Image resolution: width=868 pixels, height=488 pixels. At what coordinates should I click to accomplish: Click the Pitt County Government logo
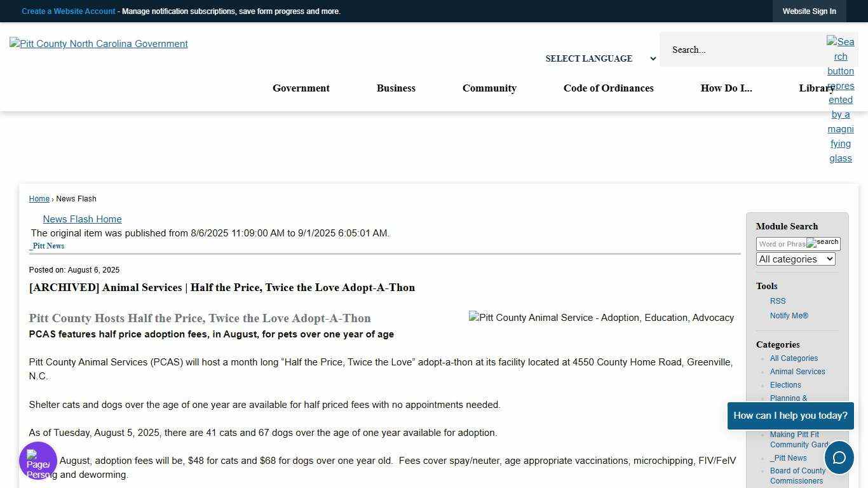pos(98,44)
